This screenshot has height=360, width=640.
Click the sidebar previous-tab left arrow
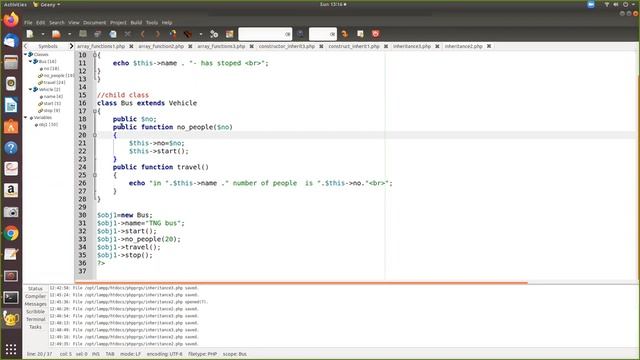pos(26,47)
